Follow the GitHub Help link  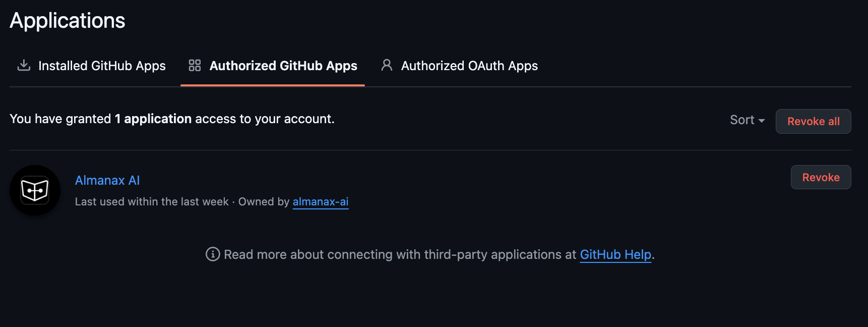[x=615, y=254]
